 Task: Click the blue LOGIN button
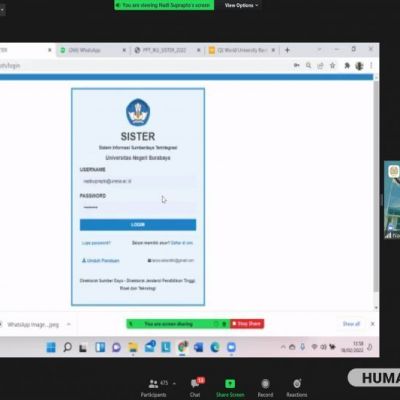pyautogui.click(x=138, y=225)
